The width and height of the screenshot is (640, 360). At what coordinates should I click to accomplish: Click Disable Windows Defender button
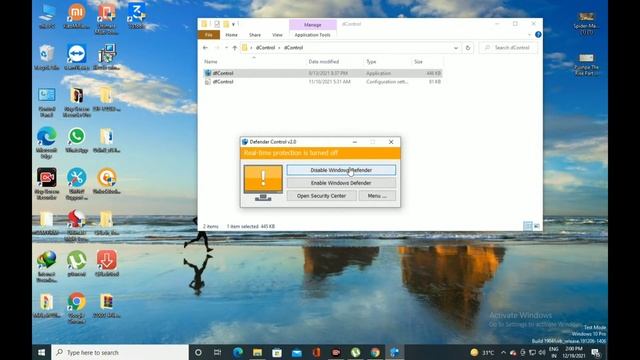click(x=341, y=170)
